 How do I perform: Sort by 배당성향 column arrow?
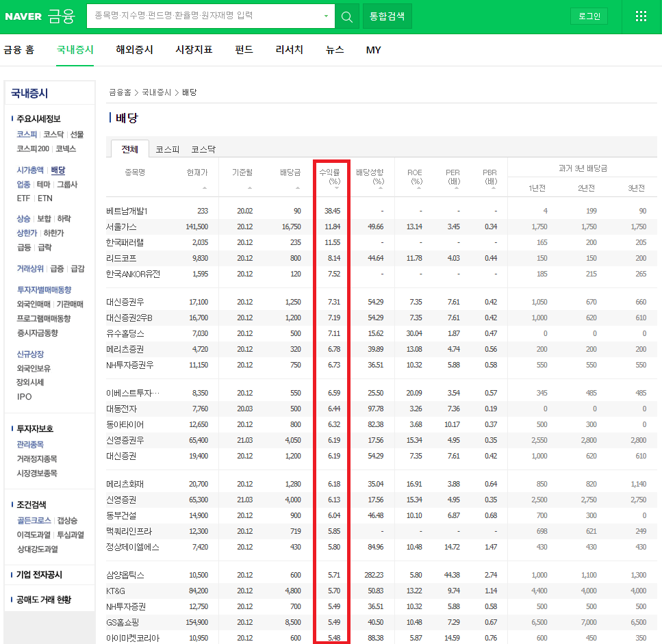click(x=381, y=188)
